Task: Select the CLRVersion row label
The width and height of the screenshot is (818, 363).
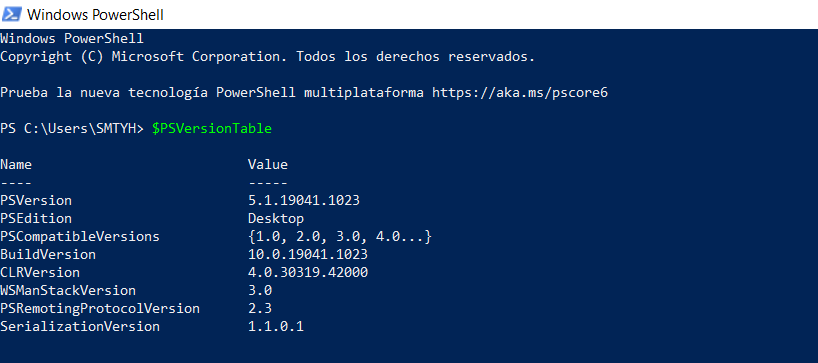Action: tap(40, 273)
